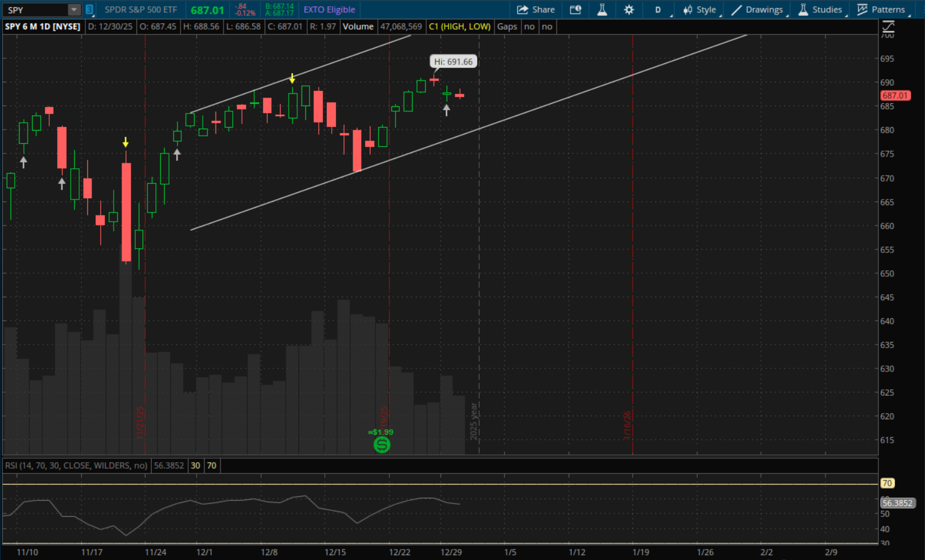Click the RSI study label in lower panel
925x560 pixels.
click(76, 465)
